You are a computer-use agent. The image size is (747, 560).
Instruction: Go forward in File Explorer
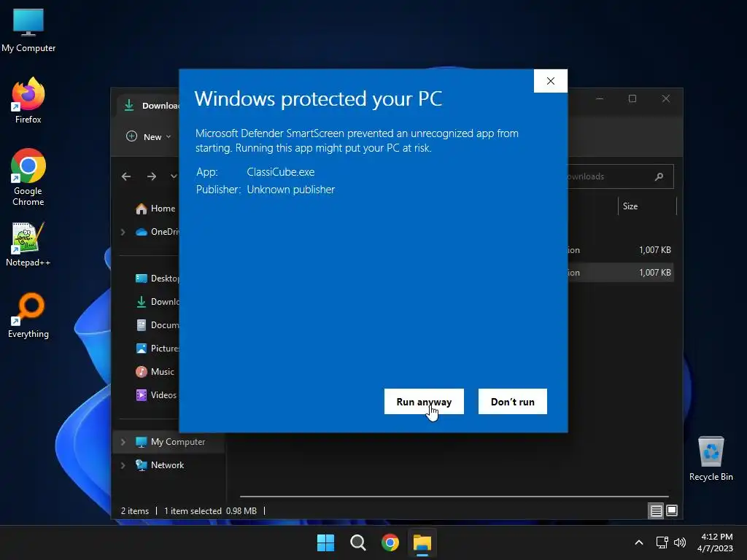152,176
